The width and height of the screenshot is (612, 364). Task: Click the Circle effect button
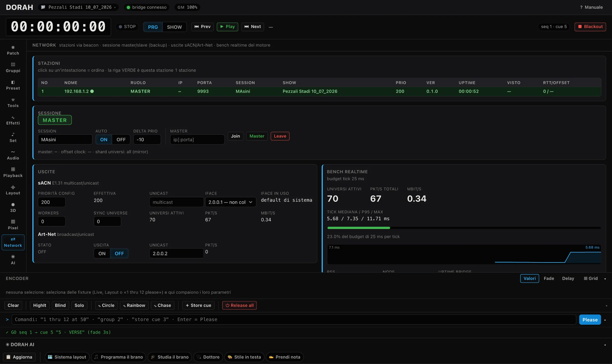tap(106, 305)
